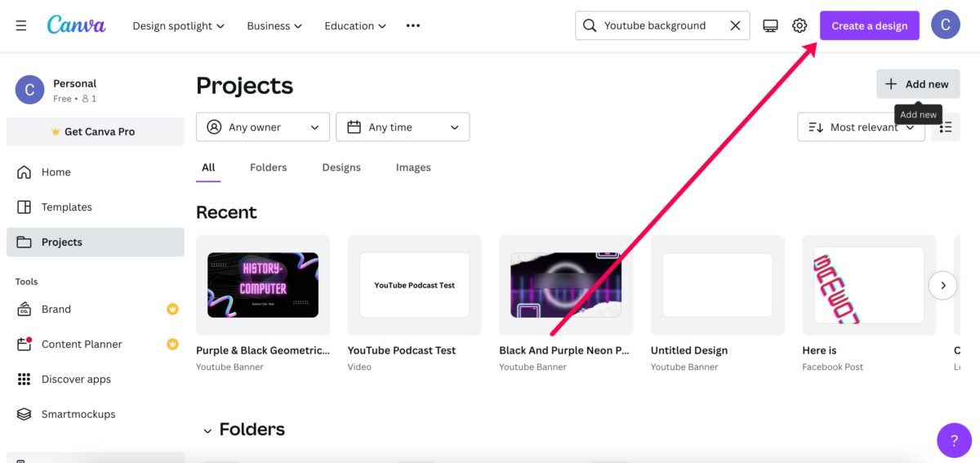
Task: Click the search magnifier icon
Action: [x=590, y=25]
